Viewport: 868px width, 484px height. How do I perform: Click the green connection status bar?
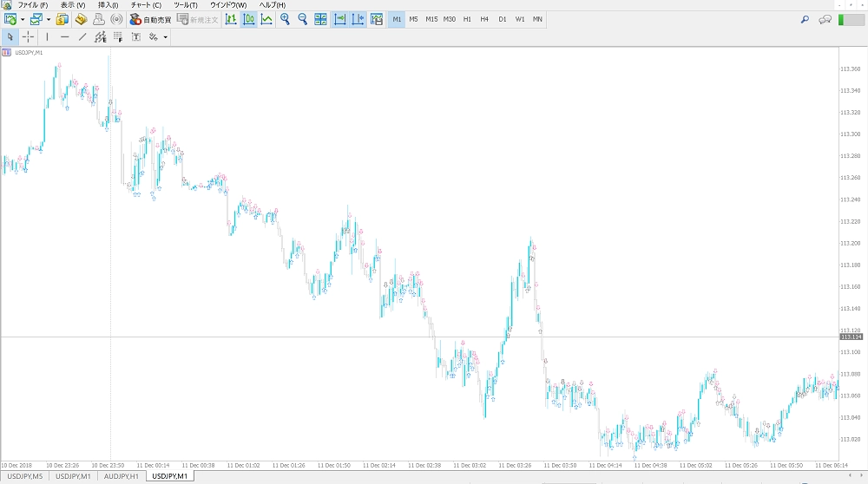[x=851, y=20]
